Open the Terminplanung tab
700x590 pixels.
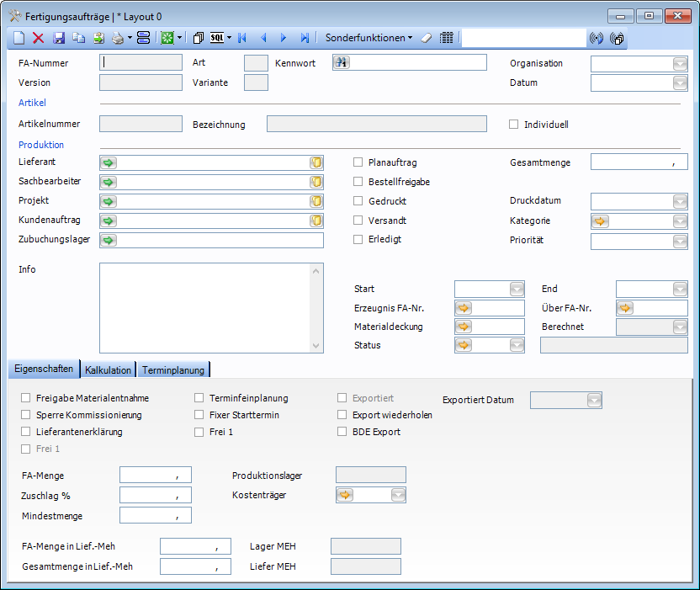(x=174, y=369)
